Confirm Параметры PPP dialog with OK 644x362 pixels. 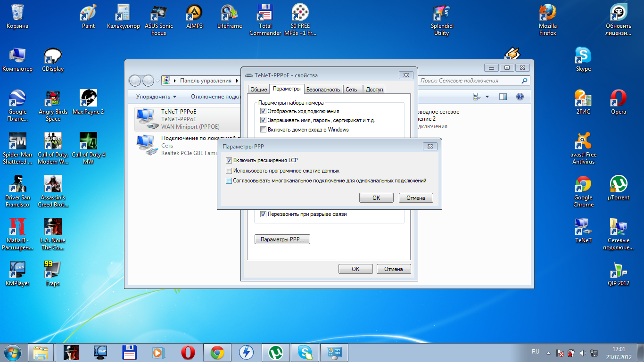pos(376,198)
